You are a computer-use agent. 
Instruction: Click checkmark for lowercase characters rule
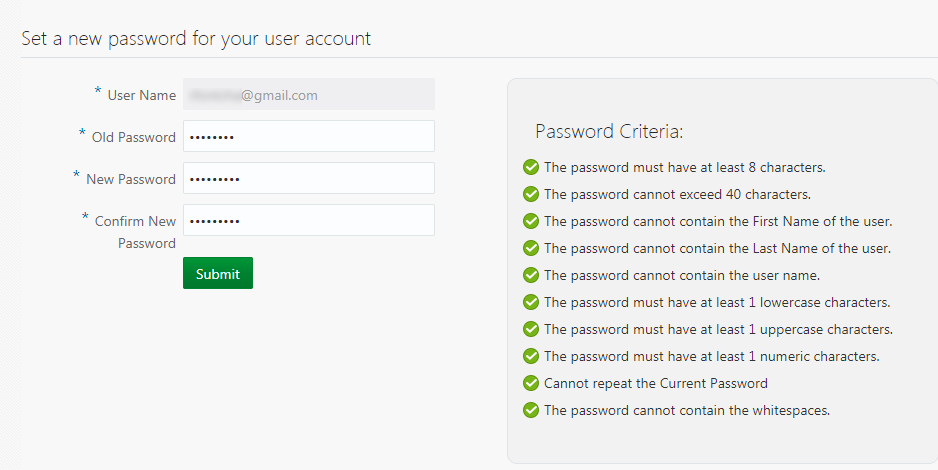[x=531, y=302]
